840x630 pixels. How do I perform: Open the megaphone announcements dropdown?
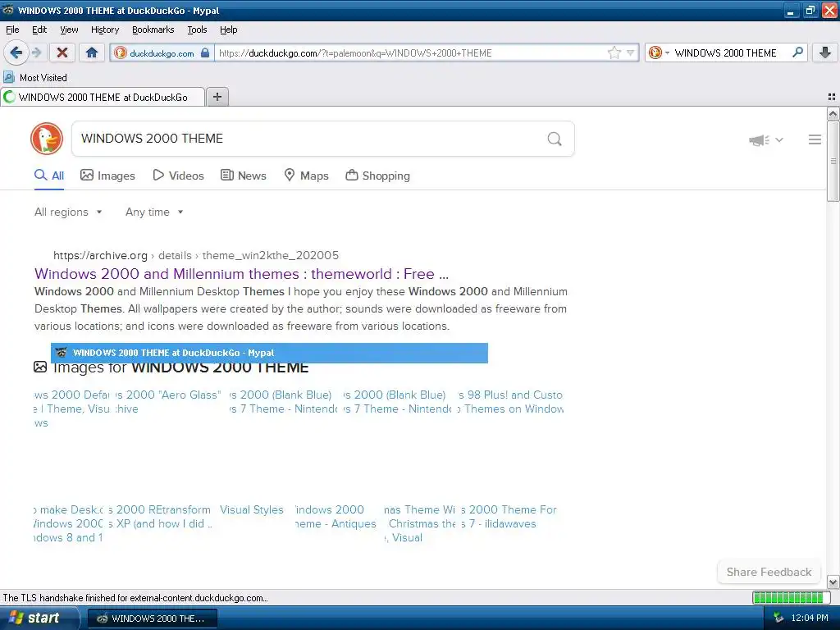click(766, 139)
